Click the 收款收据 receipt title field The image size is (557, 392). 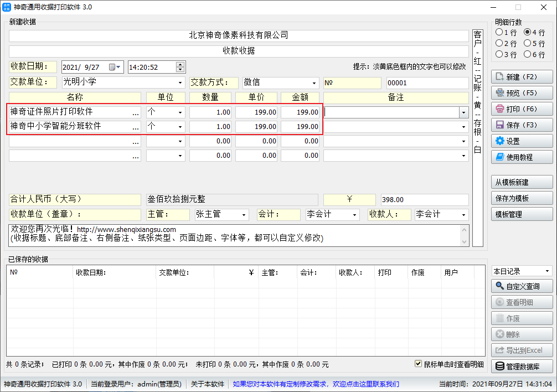(239, 51)
